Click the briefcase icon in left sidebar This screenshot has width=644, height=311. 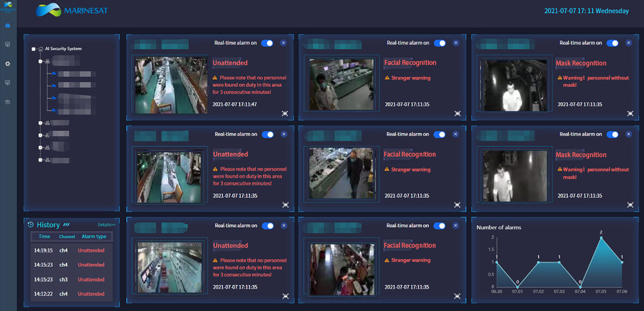click(x=8, y=102)
